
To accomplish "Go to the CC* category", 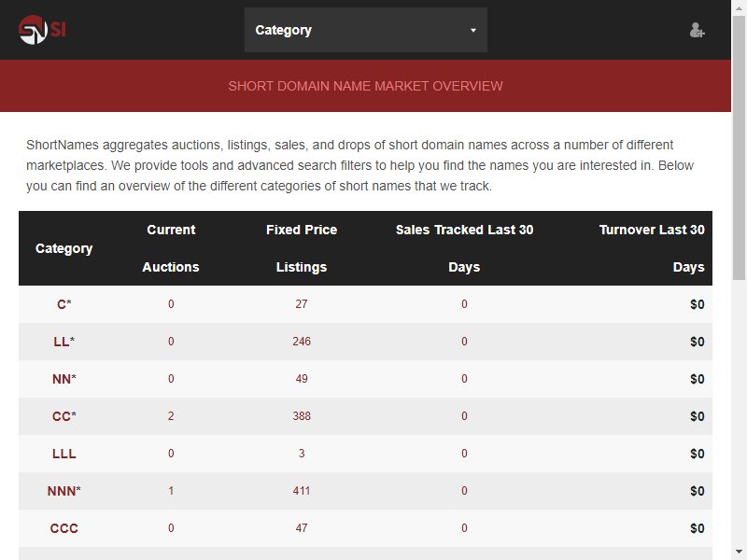I will pos(64,416).
